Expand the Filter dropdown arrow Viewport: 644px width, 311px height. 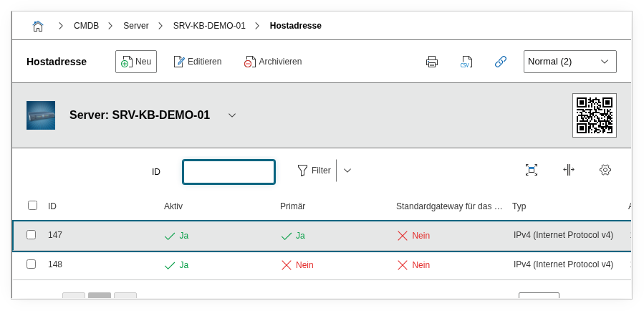click(x=347, y=171)
